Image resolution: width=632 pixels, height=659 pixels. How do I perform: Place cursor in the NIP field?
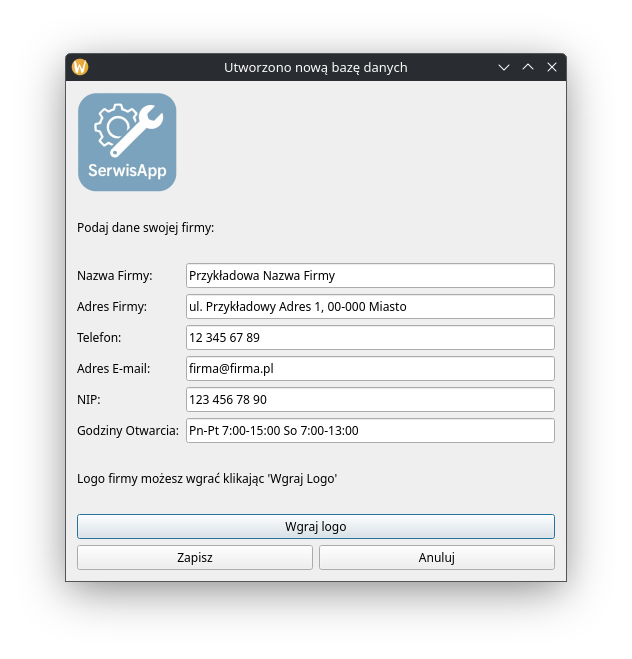tap(369, 399)
